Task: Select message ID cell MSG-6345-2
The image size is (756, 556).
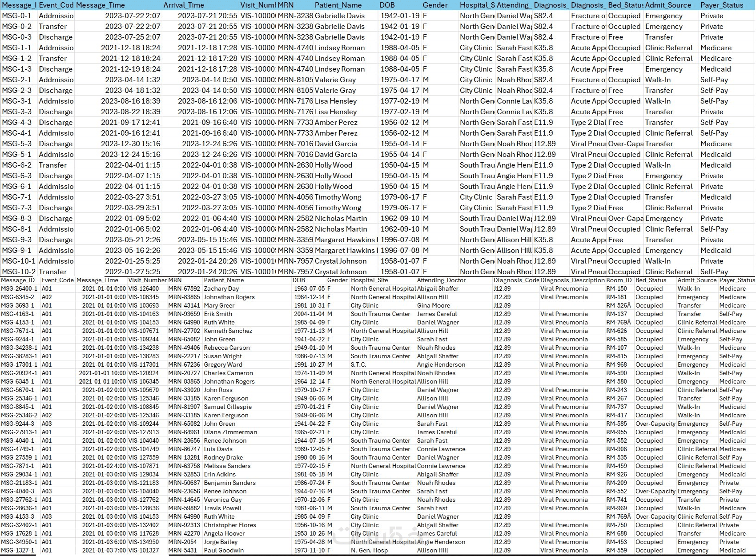Action: (x=18, y=297)
